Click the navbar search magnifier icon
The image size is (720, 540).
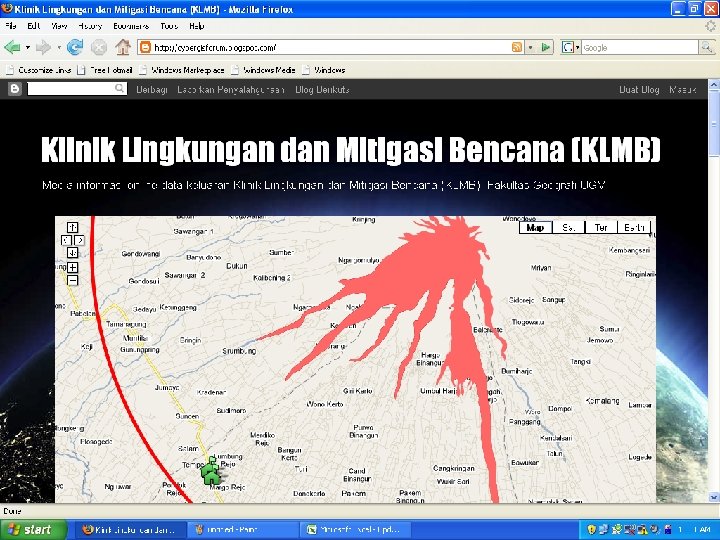tap(119, 89)
